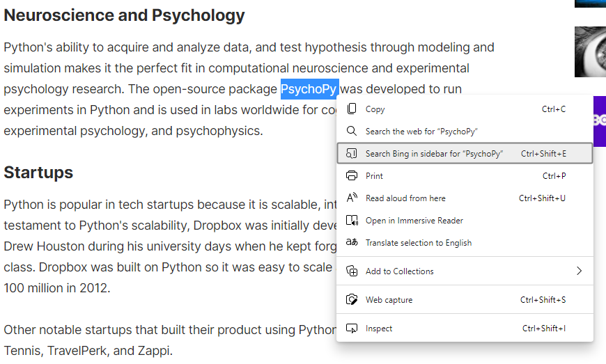This screenshot has height=364, width=606.
Task: Click the Immersive Reader icon
Action: pyautogui.click(x=352, y=220)
